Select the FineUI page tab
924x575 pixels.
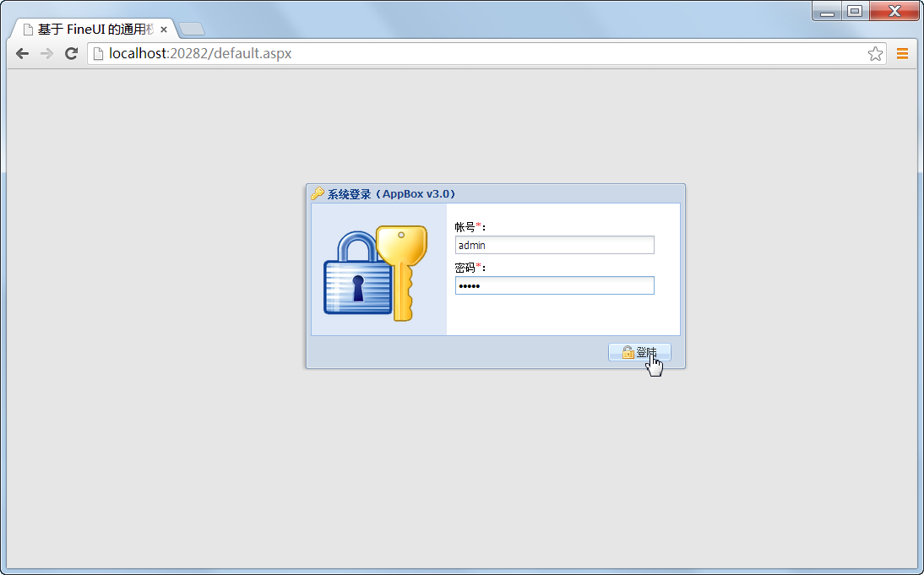click(95, 29)
